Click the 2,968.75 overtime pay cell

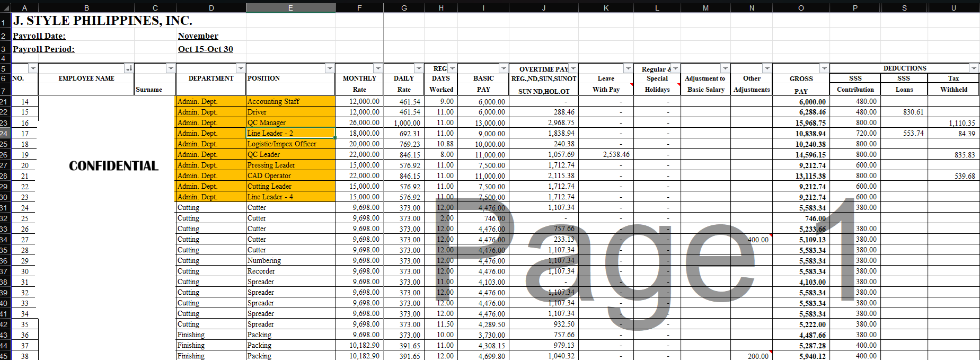[x=544, y=122]
